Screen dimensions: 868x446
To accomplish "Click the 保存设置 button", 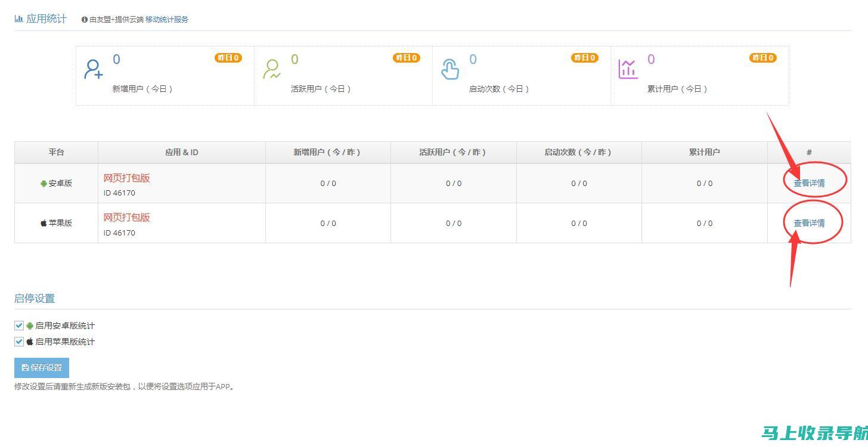I will point(42,367).
